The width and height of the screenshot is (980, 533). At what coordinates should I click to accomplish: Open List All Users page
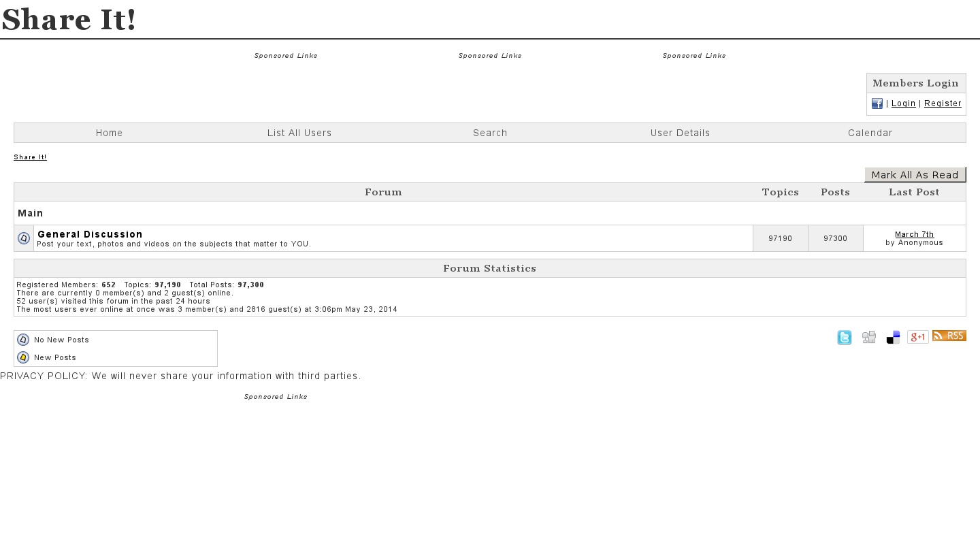(x=299, y=133)
